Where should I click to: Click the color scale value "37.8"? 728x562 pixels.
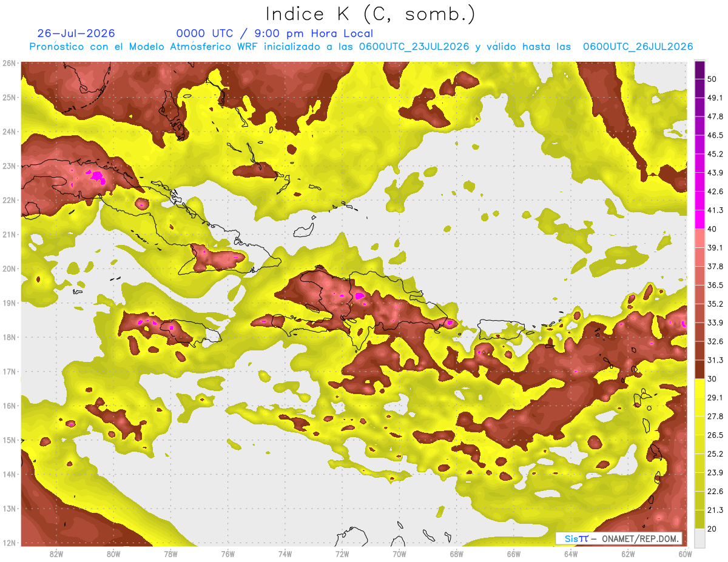715,266
